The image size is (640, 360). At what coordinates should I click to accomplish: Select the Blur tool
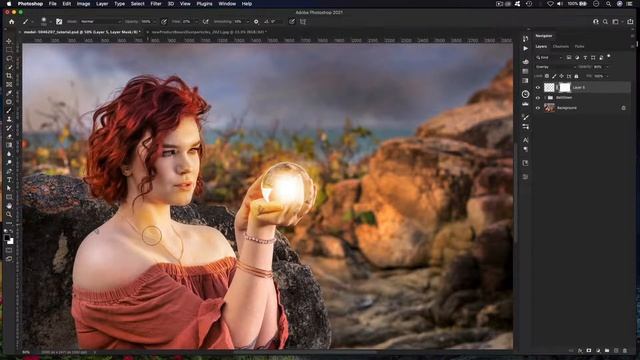pos(9,154)
